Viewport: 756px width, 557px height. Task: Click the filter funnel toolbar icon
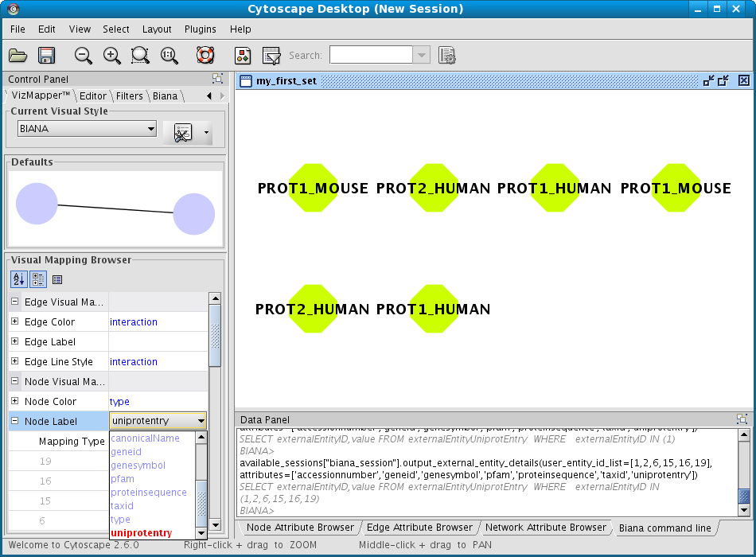click(271, 56)
